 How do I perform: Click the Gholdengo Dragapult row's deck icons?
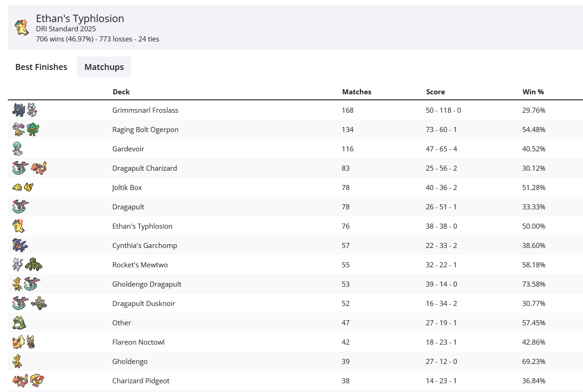pos(26,284)
